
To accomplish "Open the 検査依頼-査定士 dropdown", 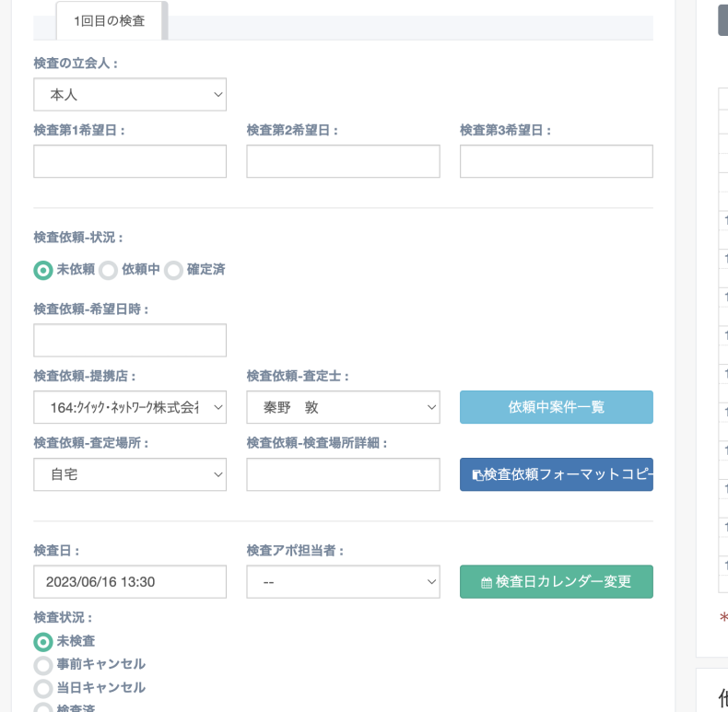I will [343, 407].
